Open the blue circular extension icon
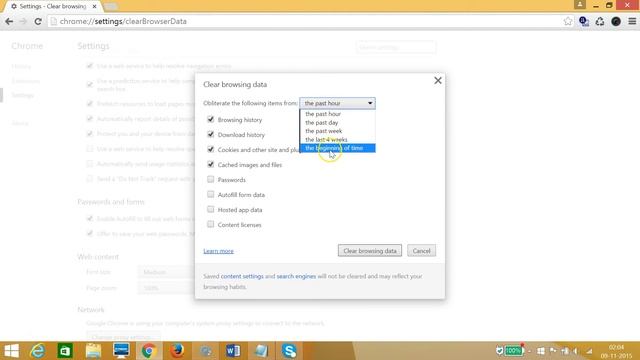Image resolution: width=640 pixels, height=360 pixels. click(584, 21)
